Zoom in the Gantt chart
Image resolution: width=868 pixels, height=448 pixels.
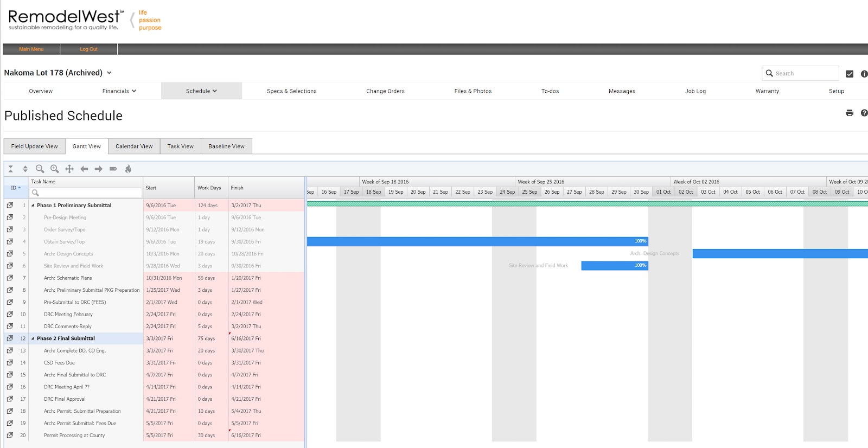pyautogui.click(x=54, y=169)
